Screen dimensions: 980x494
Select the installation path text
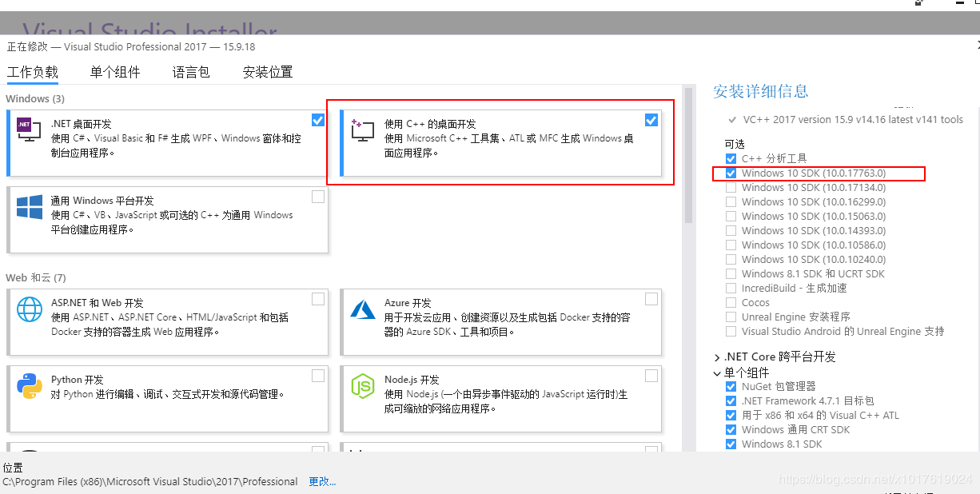[x=150, y=482]
